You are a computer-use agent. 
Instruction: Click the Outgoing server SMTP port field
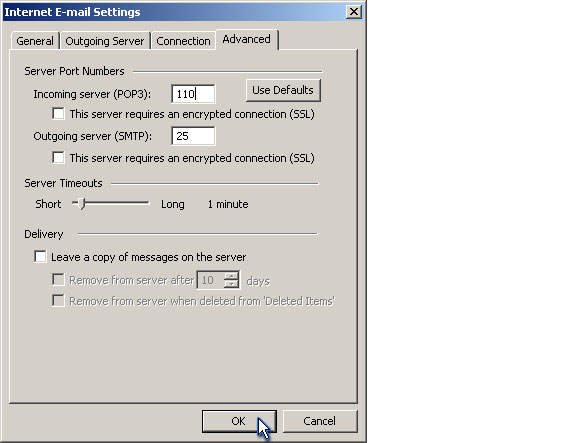[193, 136]
